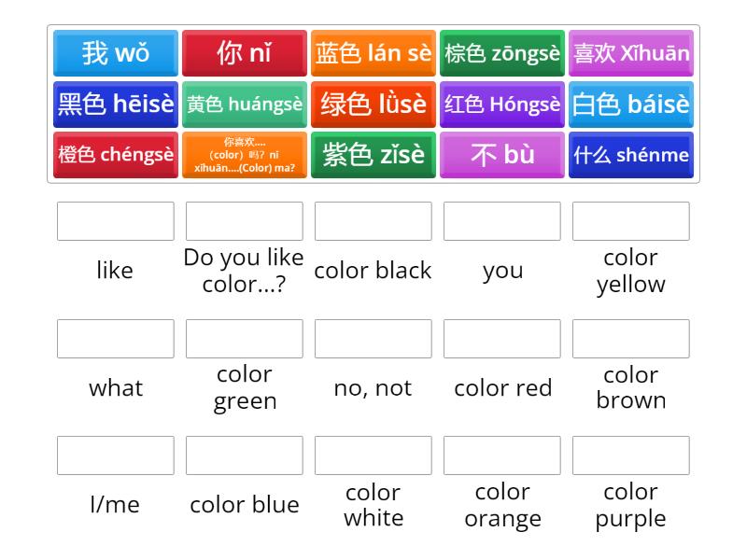
Task: Select the orange 橙色 chéngsè tile
Action: [x=115, y=155]
